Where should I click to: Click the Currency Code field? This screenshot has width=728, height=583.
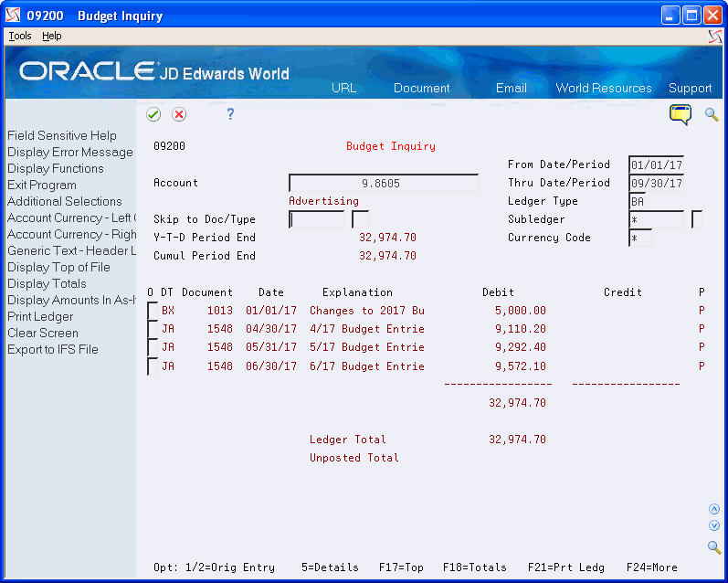tap(640, 238)
